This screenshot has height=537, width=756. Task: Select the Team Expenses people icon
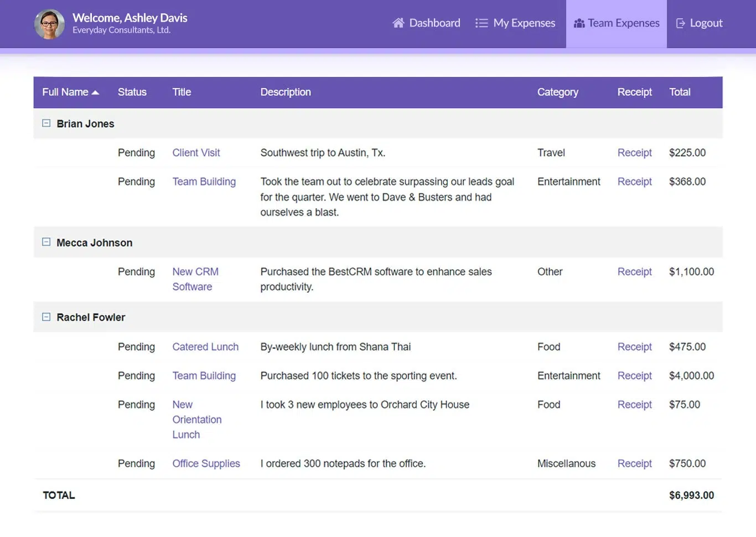[x=579, y=23]
